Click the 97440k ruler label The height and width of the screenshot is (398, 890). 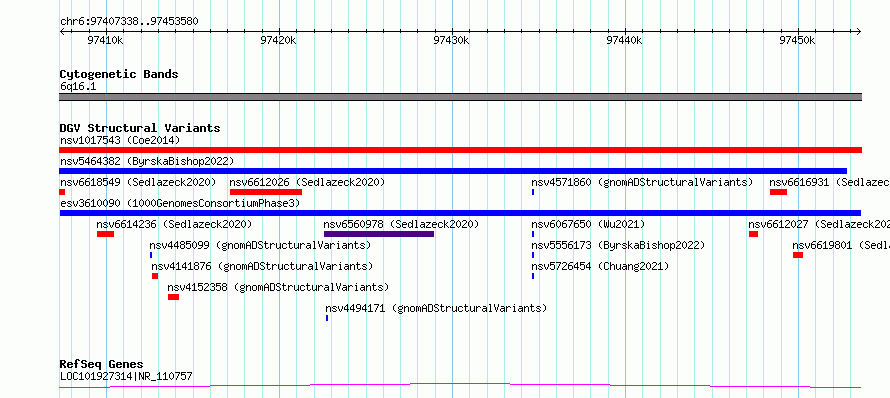(624, 40)
